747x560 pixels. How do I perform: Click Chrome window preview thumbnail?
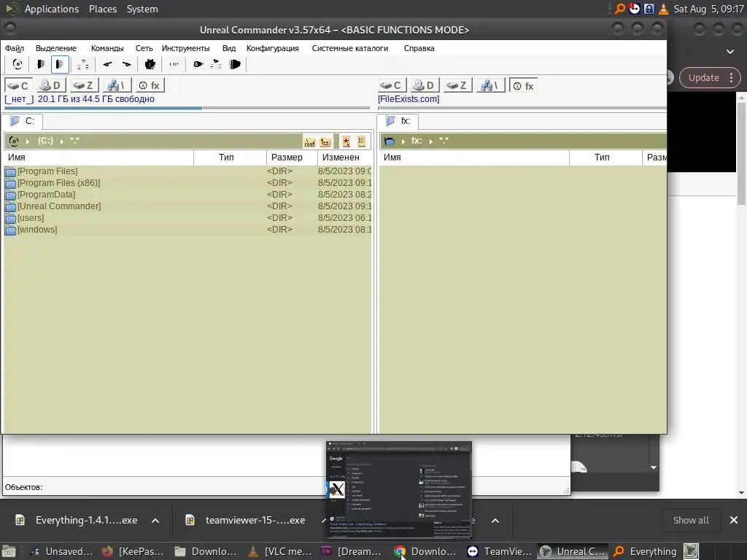click(x=399, y=490)
